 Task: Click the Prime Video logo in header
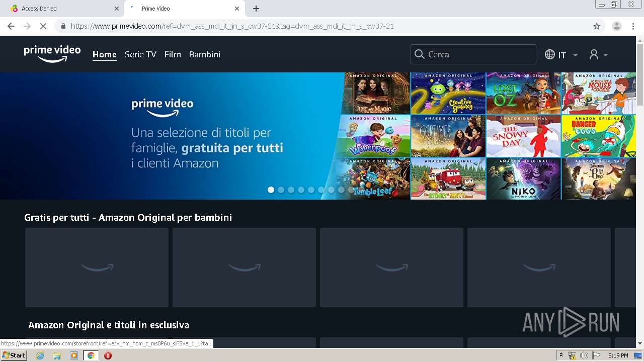tap(52, 54)
